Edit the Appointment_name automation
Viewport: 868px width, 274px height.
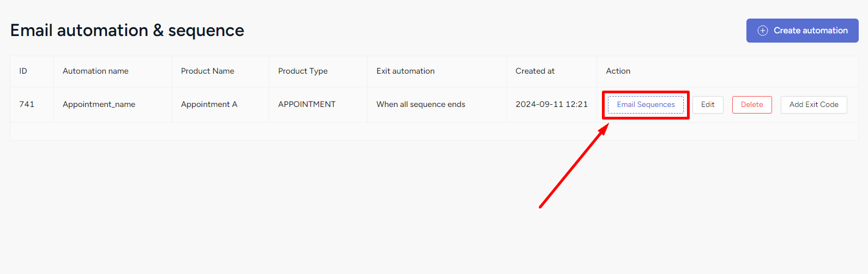click(708, 105)
